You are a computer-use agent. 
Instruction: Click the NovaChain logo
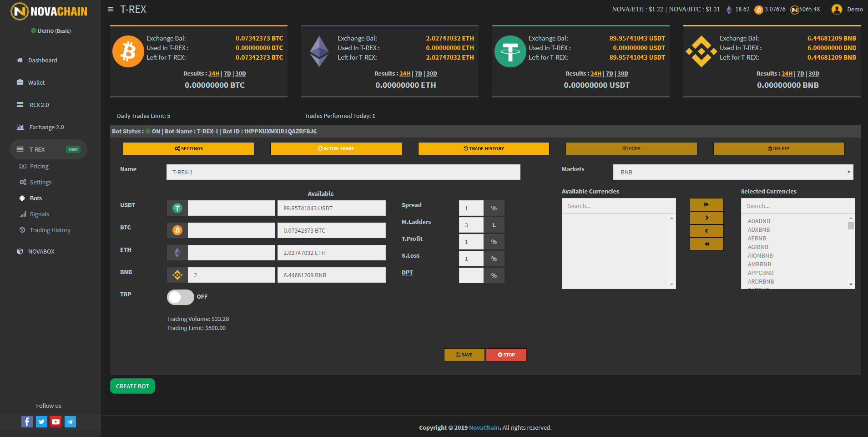pos(49,11)
